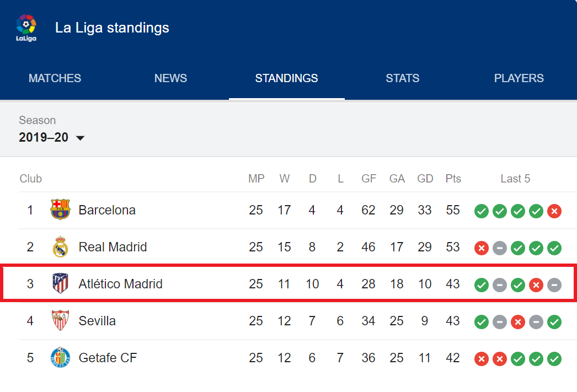This screenshot has width=577, height=392.
Task: Click the Getafe CF team name
Action: [108, 358]
